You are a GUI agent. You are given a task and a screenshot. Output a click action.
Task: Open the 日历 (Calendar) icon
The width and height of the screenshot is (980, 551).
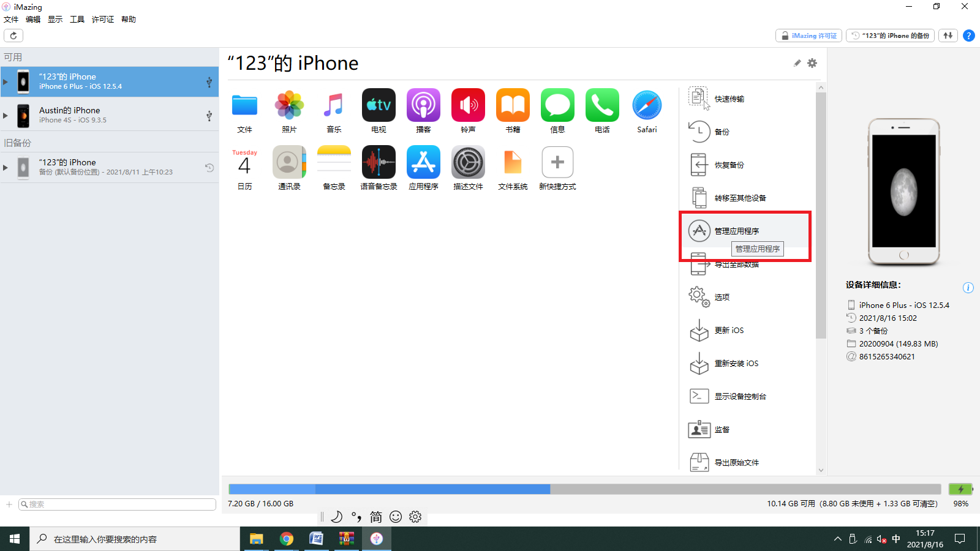pos(244,162)
